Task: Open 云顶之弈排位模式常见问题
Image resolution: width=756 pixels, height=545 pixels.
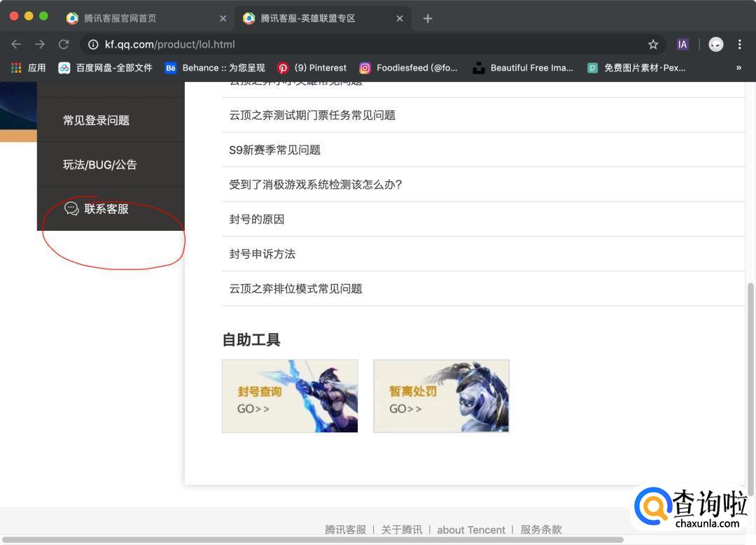Action: pos(483,289)
